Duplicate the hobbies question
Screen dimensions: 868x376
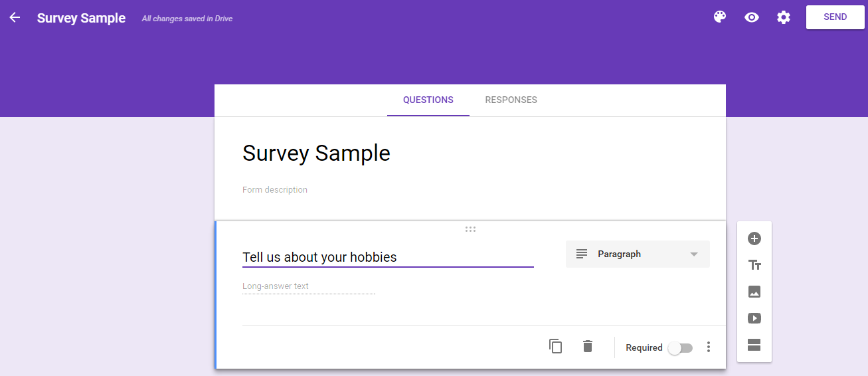556,346
